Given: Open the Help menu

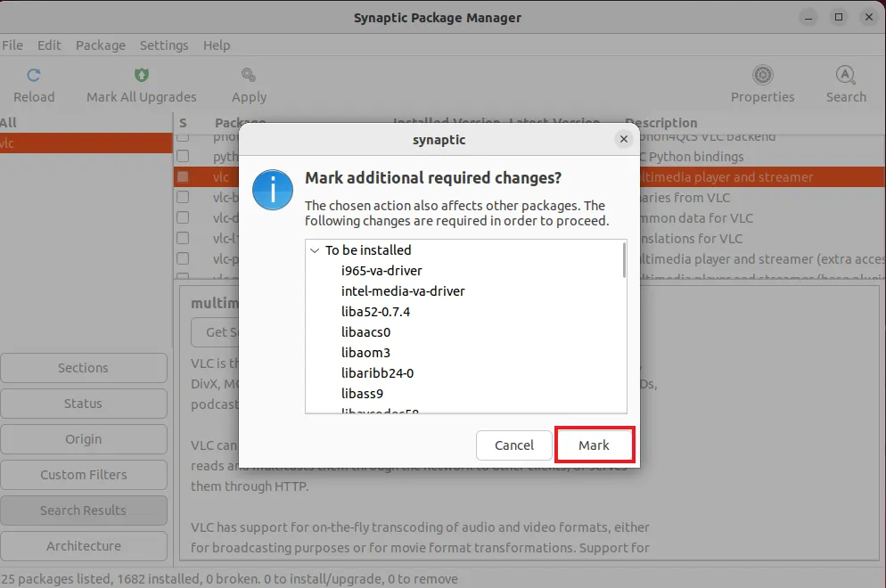Looking at the screenshot, I should pyautogui.click(x=217, y=45).
